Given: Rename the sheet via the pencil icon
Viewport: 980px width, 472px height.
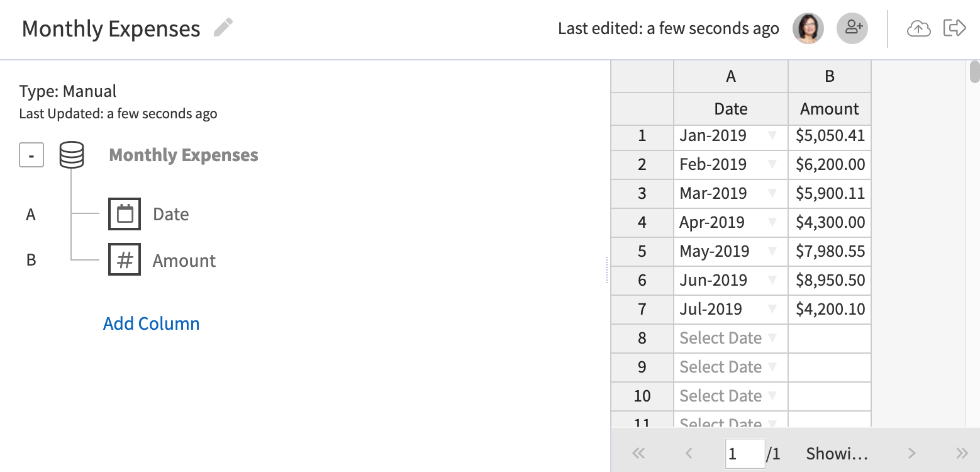Looking at the screenshot, I should (223, 28).
